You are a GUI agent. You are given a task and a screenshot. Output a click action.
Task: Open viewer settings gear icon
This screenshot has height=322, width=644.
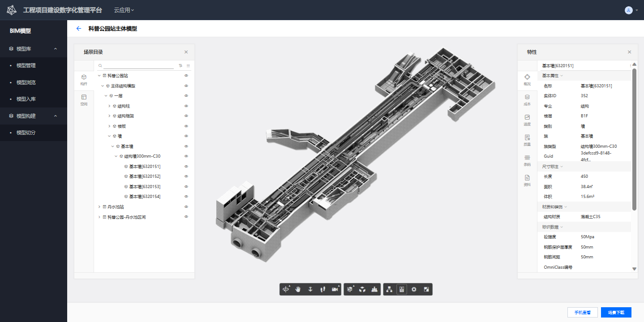click(414, 289)
